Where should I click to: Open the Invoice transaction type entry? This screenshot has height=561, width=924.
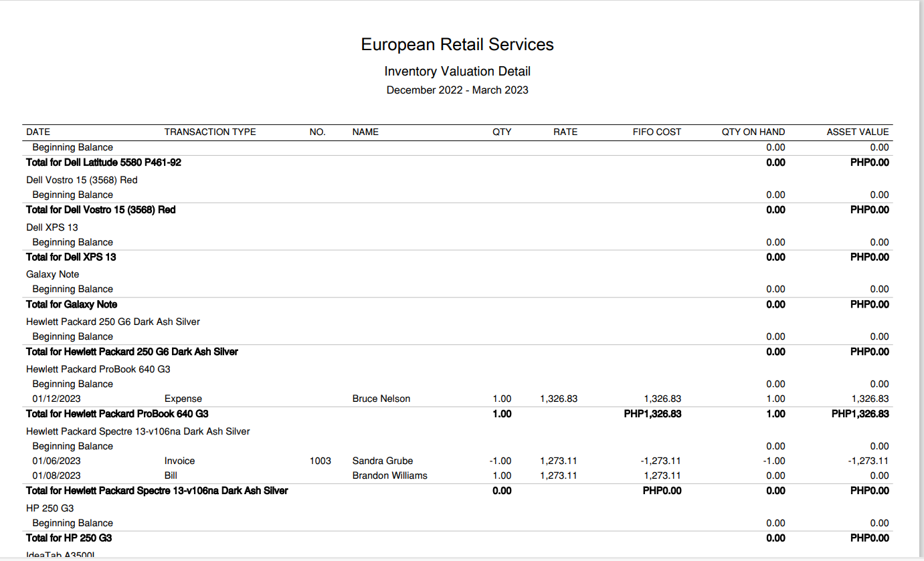pyautogui.click(x=179, y=461)
